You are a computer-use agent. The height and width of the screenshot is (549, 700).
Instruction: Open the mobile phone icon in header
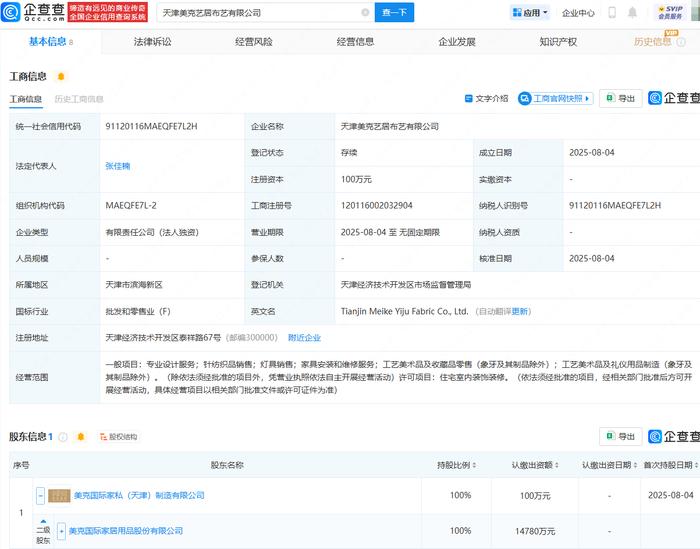click(612, 12)
